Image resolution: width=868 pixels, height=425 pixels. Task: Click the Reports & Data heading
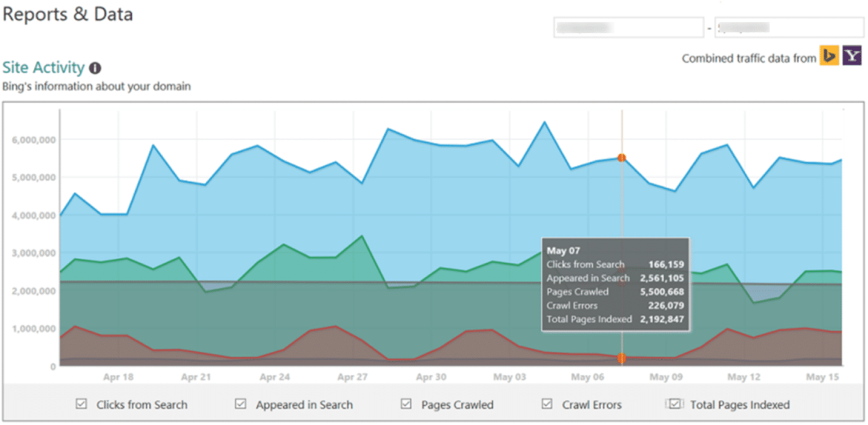coord(67,14)
